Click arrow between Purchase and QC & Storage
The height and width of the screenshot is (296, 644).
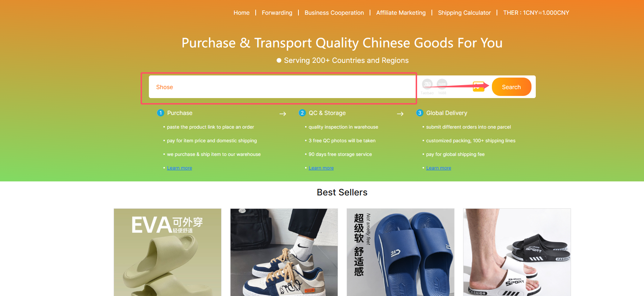tap(283, 114)
